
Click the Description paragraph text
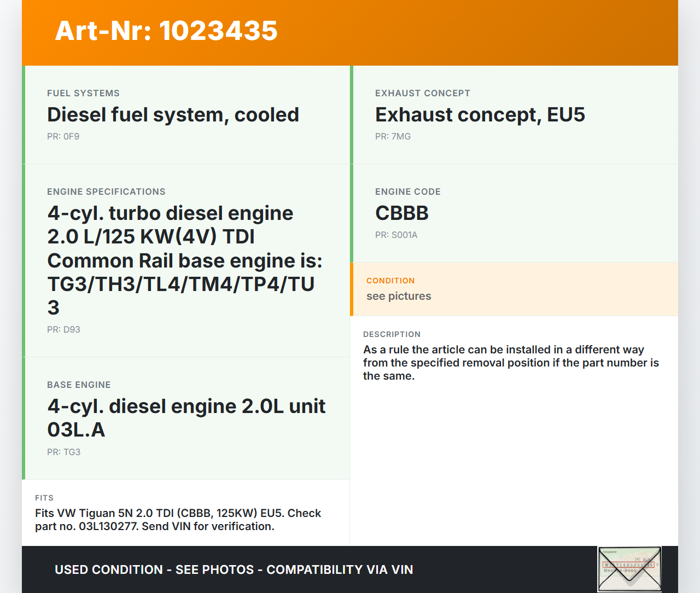click(x=511, y=363)
